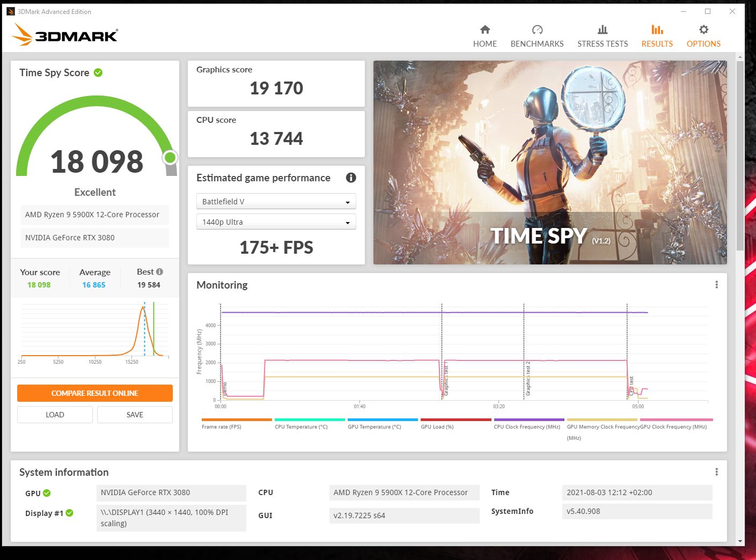
Task: Open the Battlefield V game dropdown
Action: [276, 202]
